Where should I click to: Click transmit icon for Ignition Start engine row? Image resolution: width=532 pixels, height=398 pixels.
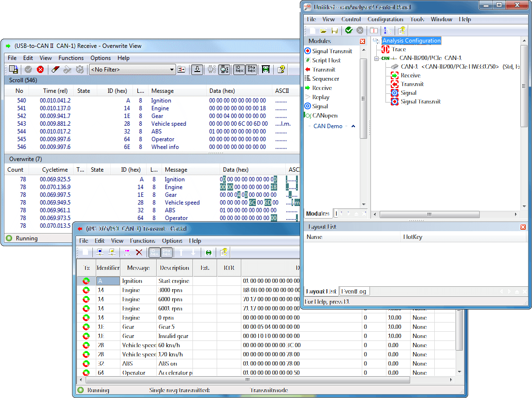86,281
